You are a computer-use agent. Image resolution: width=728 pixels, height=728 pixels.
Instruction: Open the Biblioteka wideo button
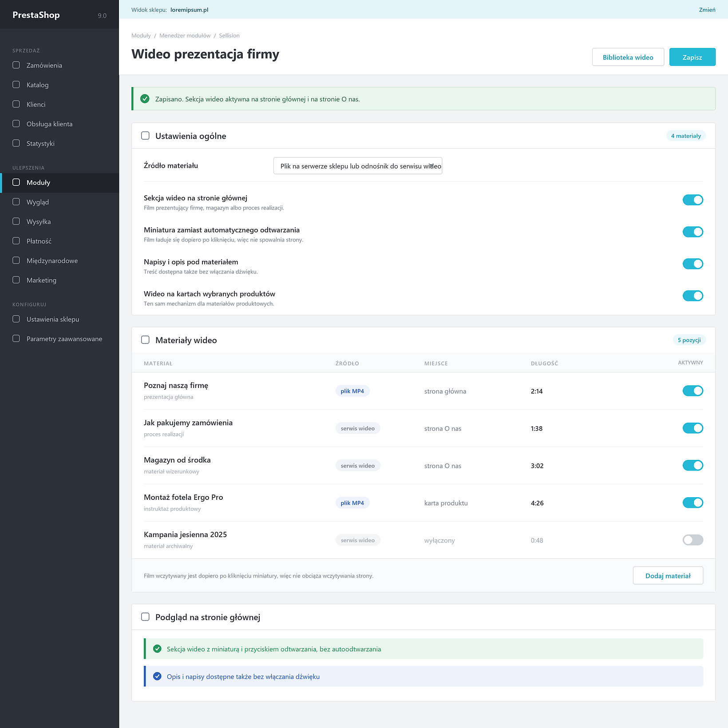[628, 57]
